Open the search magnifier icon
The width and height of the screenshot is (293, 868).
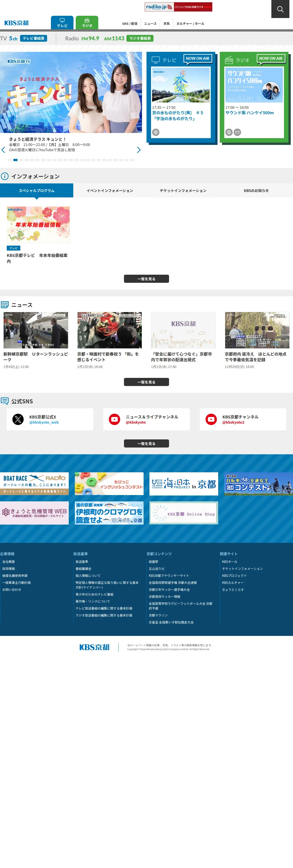coord(280,9)
